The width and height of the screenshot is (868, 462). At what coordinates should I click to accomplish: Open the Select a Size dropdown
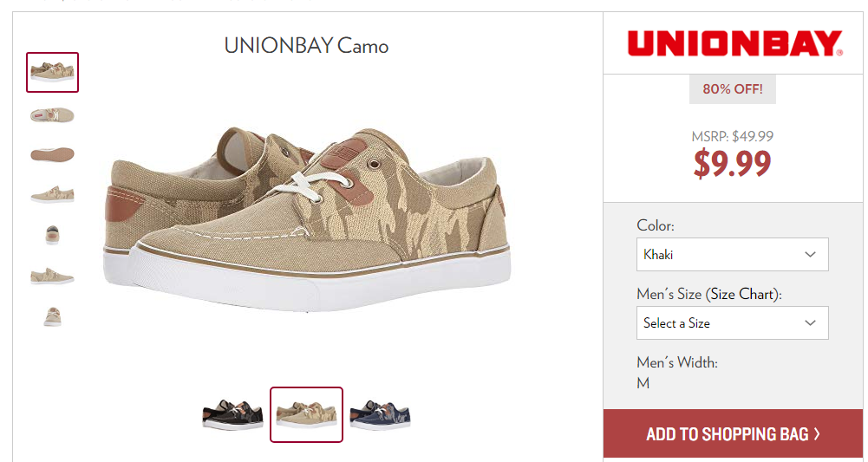[733, 323]
